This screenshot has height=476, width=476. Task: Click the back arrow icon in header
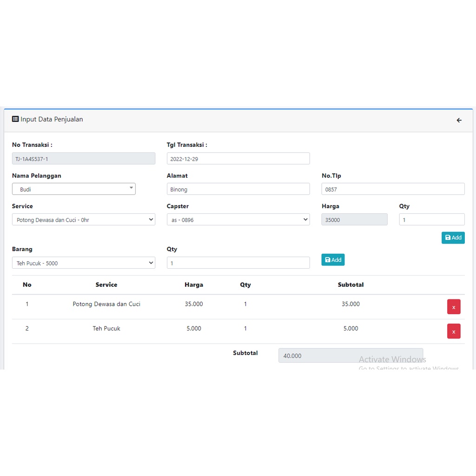[x=459, y=120]
